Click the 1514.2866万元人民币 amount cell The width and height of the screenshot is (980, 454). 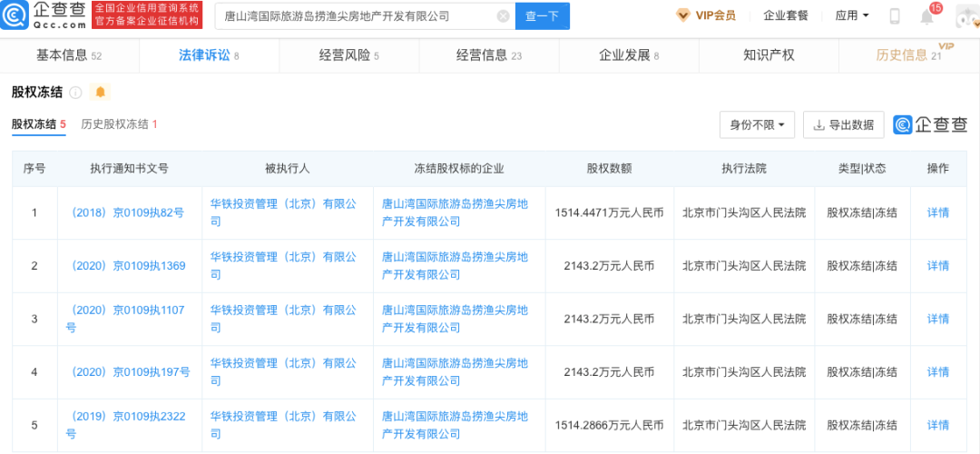click(610, 425)
